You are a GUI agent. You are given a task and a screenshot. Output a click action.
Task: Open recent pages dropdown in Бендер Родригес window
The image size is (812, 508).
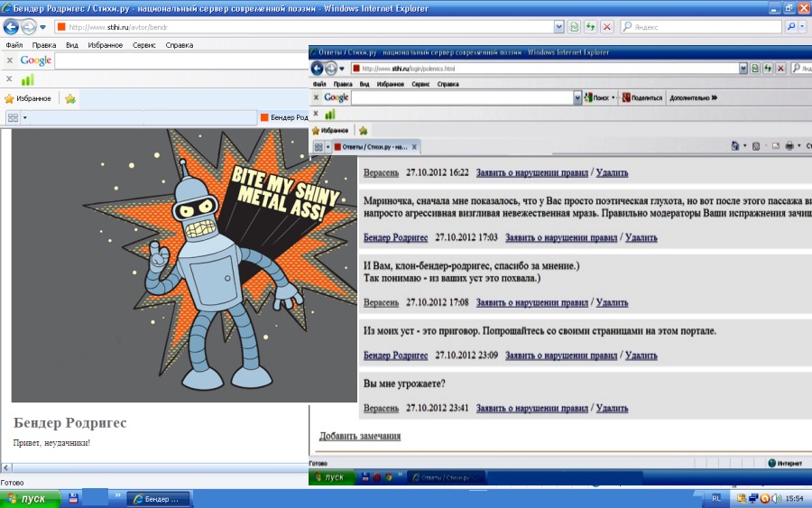click(43, 27)
